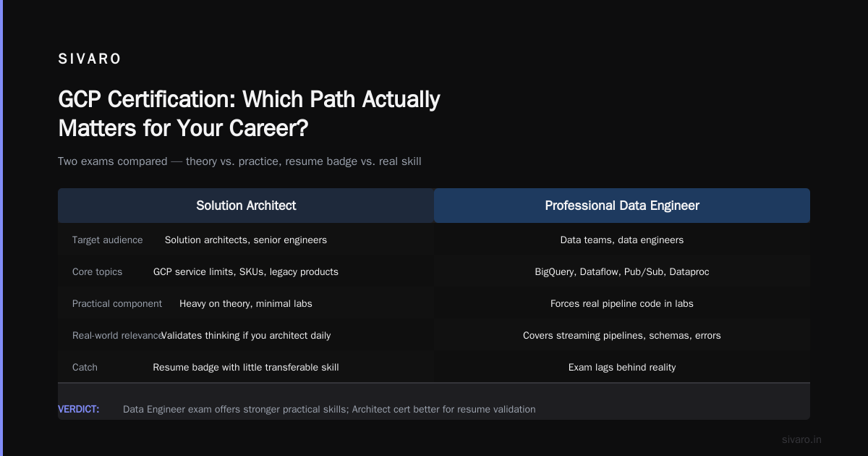This screenshot has height=456, width=868.
Task: Click the Target audience row label
Action: pyautogui.click(x=108, y=240)
